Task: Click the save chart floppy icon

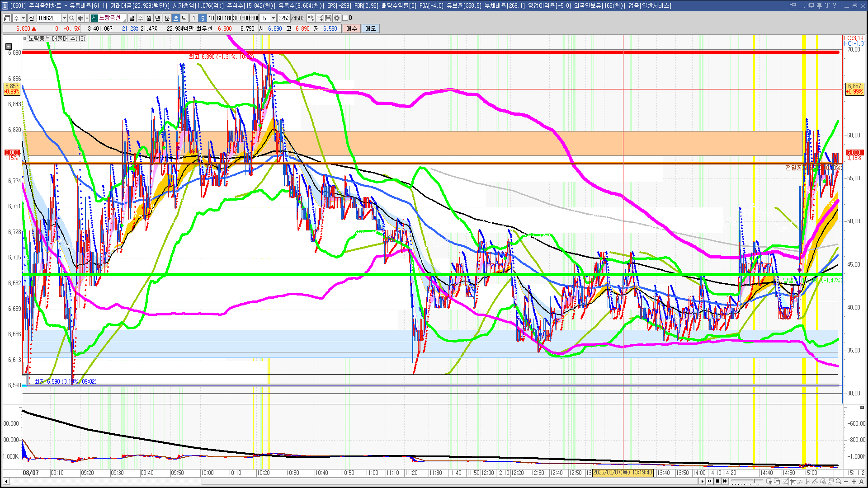Action: (328, 18)
